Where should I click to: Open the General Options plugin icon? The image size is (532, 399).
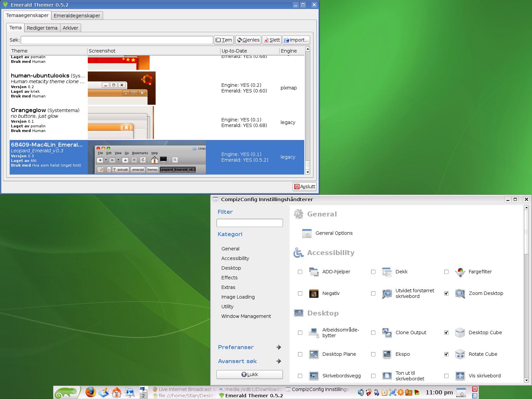point(307,233)
